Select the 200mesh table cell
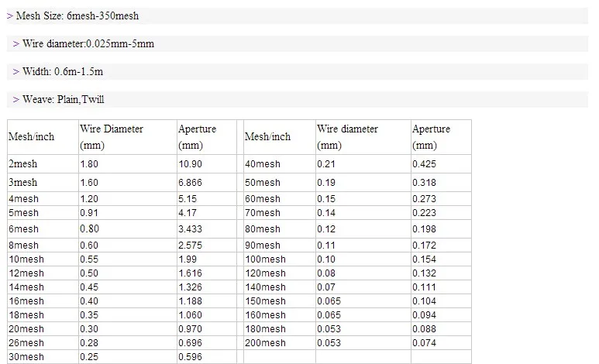This screenshot has height=364, width=599. 264,342
